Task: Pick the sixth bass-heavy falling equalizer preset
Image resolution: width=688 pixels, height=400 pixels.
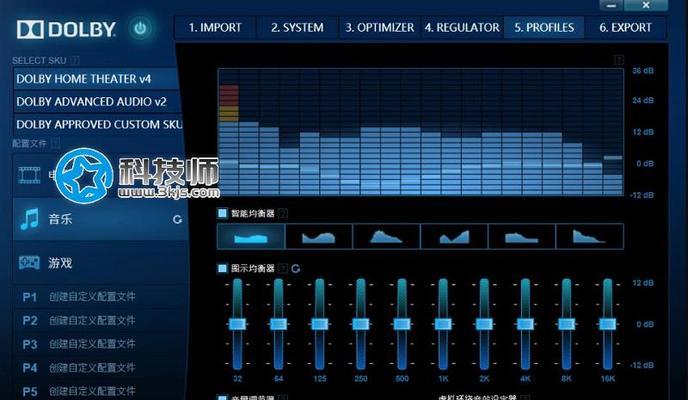Action: point(589,236)
